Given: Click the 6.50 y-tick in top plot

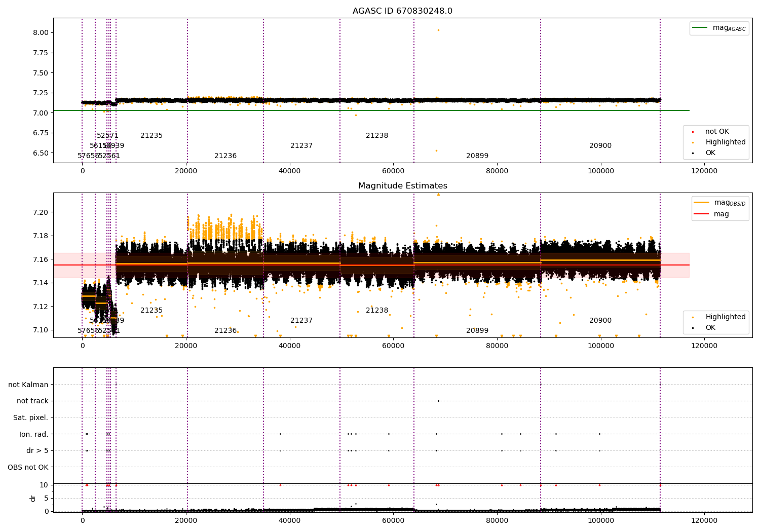Looking at the screenshot, I should 41,153.
